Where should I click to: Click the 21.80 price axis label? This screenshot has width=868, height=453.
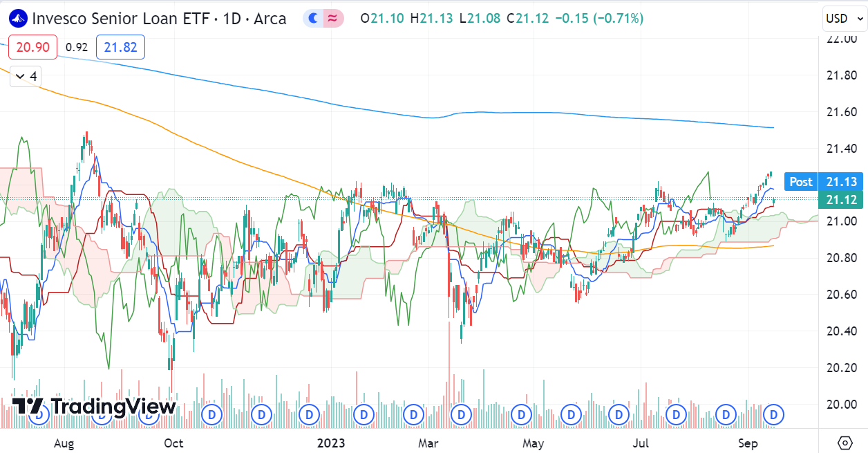coord(842,75)
